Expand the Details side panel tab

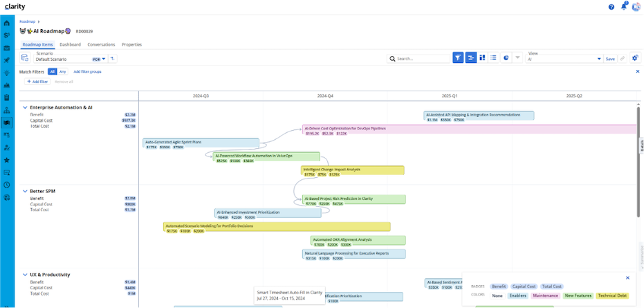[x=641, y=146]
